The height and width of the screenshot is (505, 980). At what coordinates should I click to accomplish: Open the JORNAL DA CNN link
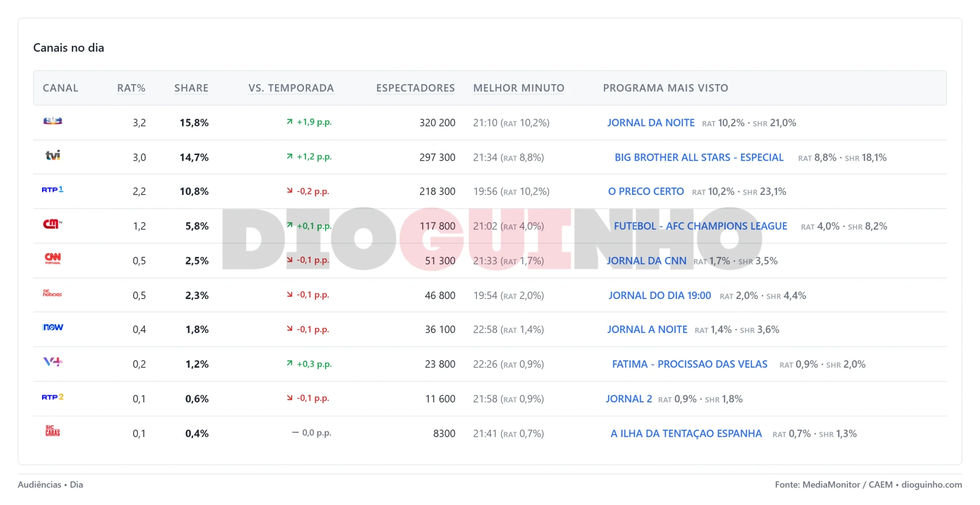646,260
